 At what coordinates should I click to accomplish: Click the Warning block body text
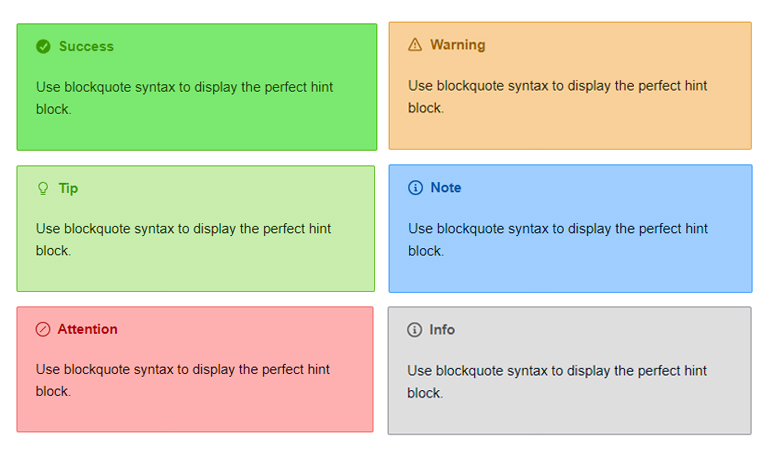pos(557,86)
